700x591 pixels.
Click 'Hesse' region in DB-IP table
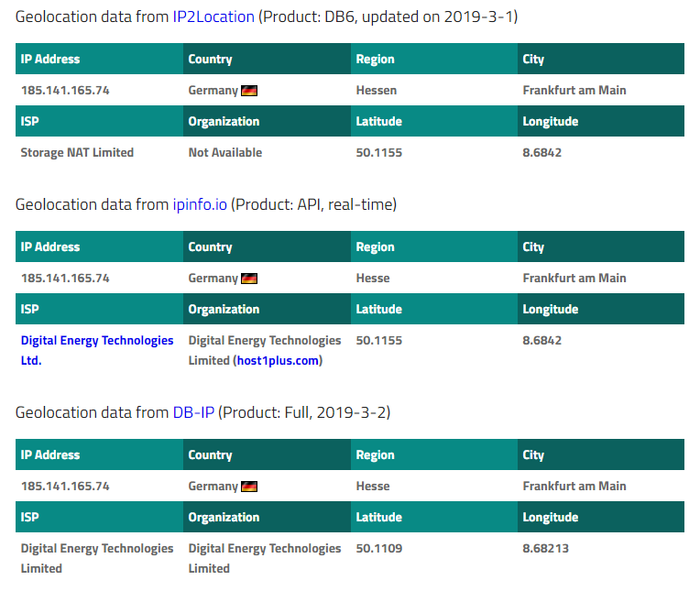[x=373, y=487]
